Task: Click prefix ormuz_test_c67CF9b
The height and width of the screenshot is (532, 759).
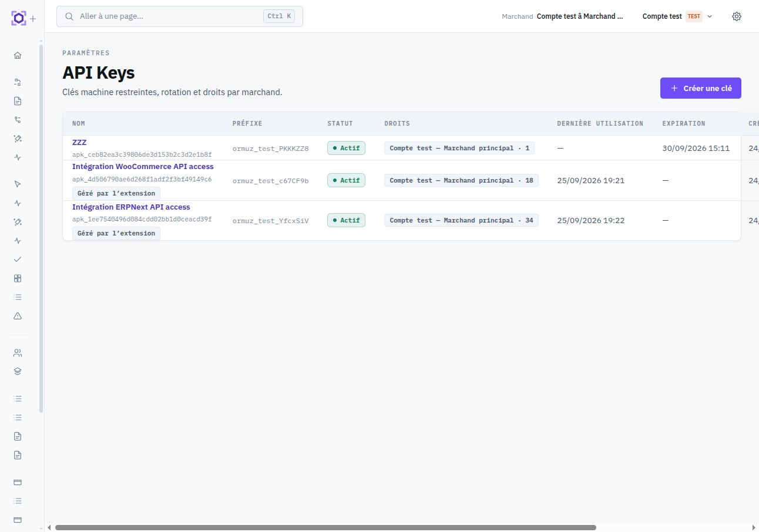Action: [x=271, y=181]
